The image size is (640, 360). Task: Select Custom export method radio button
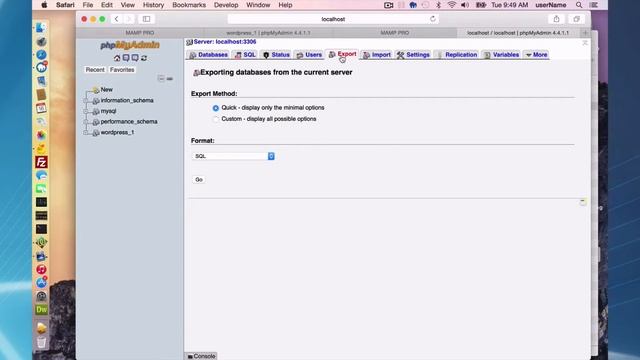tap(216, 119)
